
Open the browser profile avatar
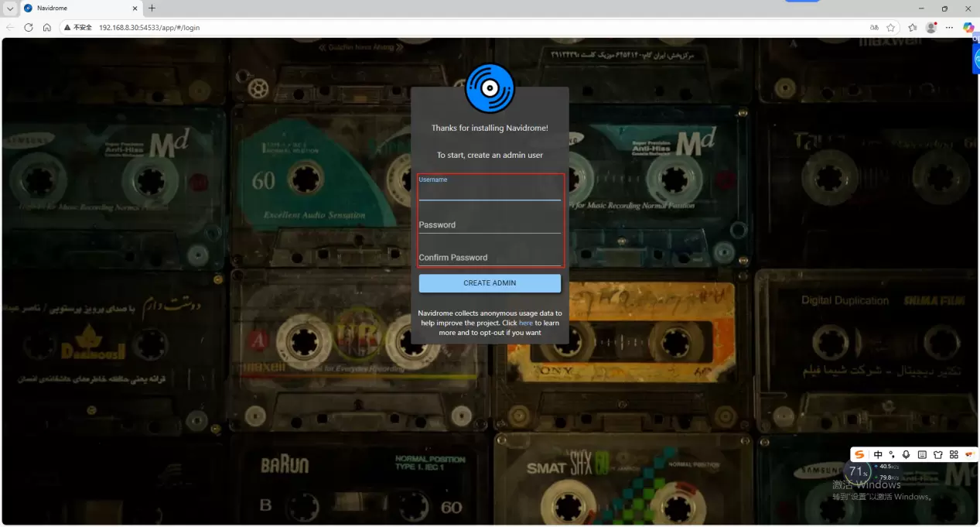(931, 27)
